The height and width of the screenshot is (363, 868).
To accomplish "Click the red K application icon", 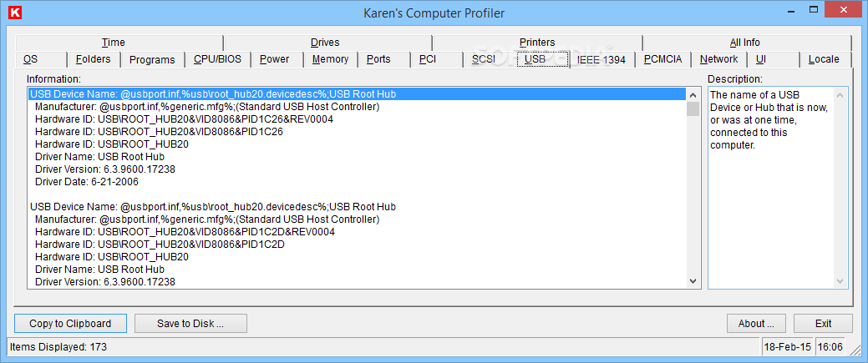I will tap(16, 13).
